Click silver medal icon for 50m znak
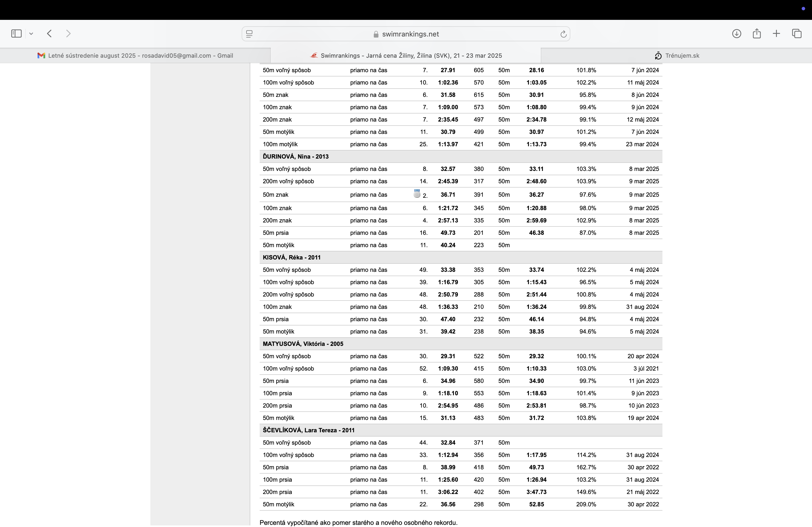812x527 pixels. click(416, 194)
